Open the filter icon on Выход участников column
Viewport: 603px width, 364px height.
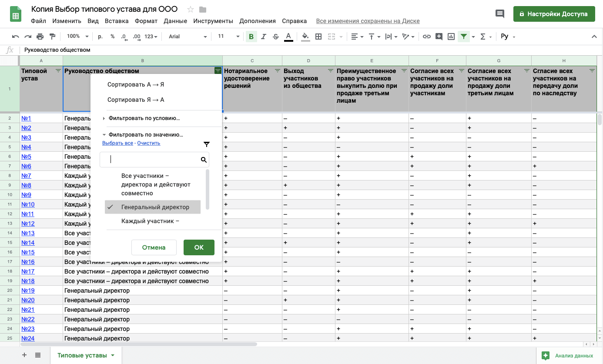click(330, 70)
